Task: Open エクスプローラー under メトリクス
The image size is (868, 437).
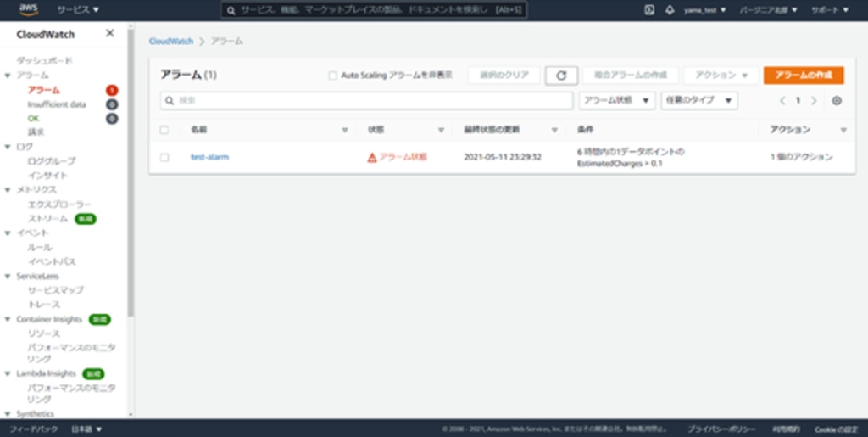Action: click(59, 205)
